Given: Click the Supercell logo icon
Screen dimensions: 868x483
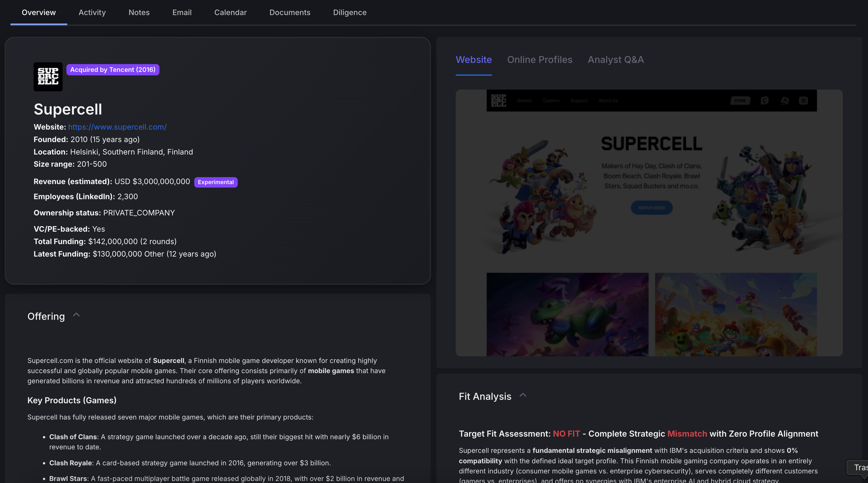Looking at the screenshot, I should pyautogui.click(x=48, y=77).
